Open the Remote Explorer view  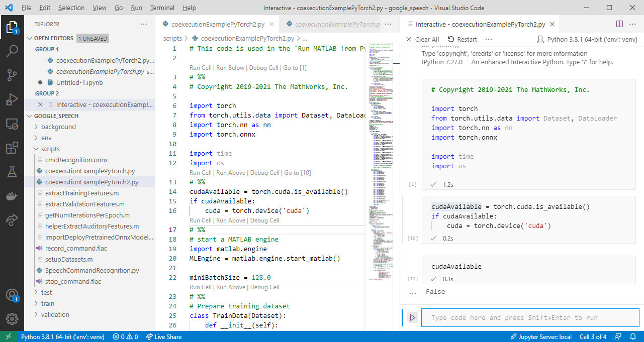tap(12, 124)
